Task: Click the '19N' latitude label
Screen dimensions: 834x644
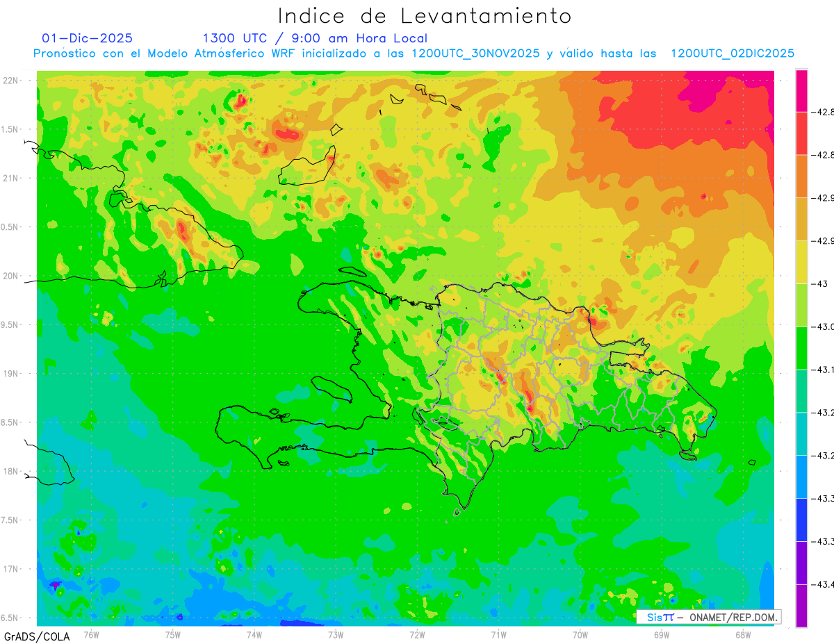Action: click(x=12, y=374)
